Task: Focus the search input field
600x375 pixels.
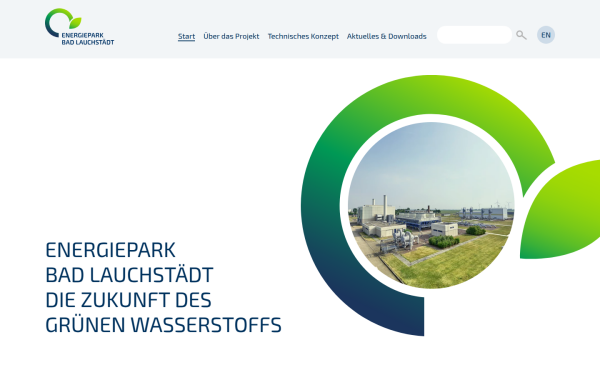Action: click(x=474, y=35)
